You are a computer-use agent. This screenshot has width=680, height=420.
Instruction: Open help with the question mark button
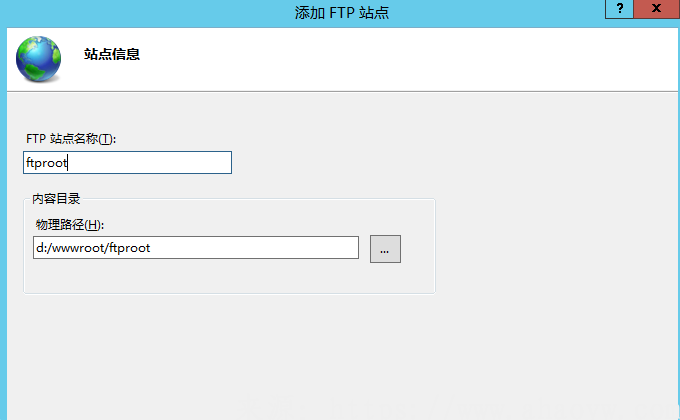click(620, 9)
